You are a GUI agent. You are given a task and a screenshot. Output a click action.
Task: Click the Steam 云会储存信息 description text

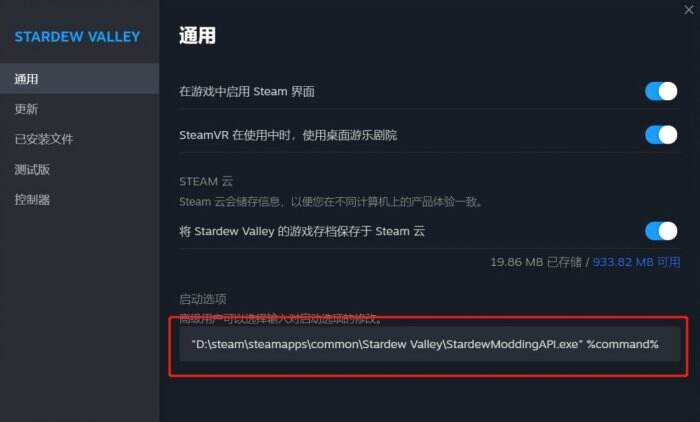[x=331, y=202]
